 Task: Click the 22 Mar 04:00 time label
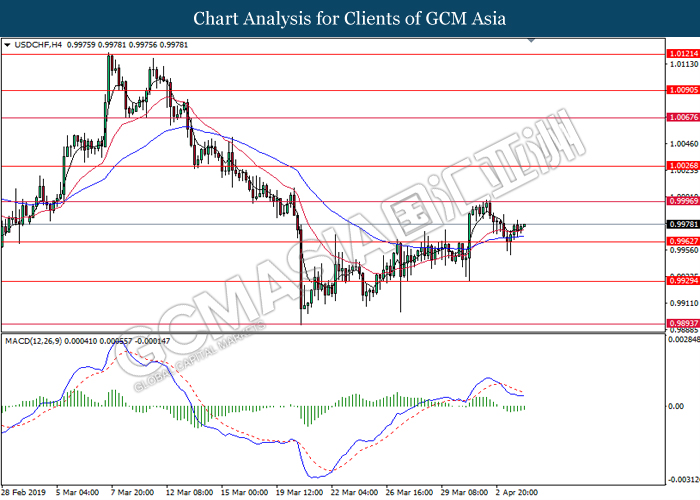354,492
